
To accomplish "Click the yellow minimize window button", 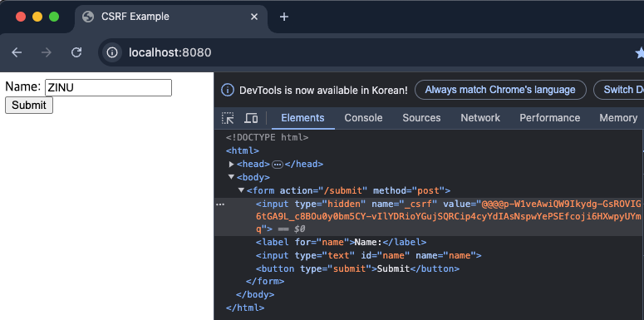I will click(x=37, y=17).
